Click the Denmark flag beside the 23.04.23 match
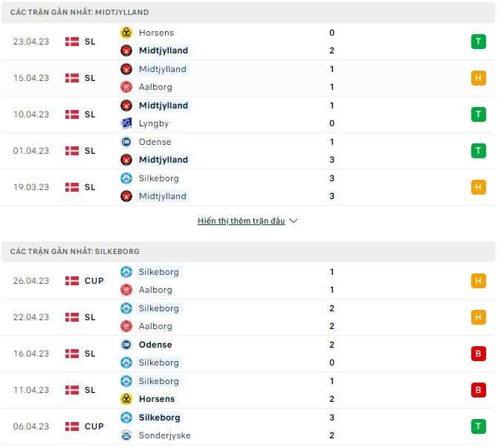This screenshot has width=498, height=448. (72, 42)
